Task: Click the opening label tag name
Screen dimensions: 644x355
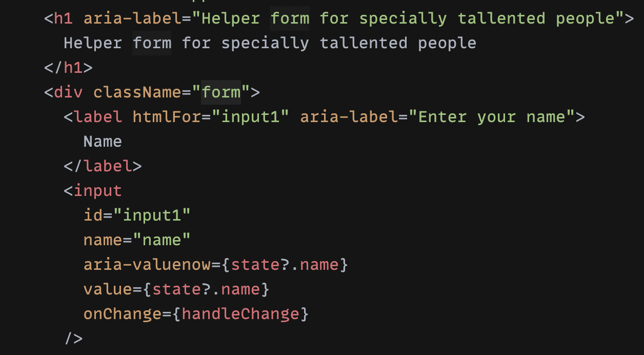Action: tap(98, 117)
